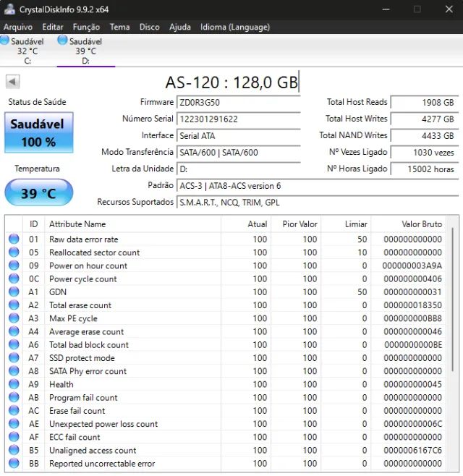Click status orb for Reallocated sector count
Viewport: 463px width, 476px height.
point(14,252)
